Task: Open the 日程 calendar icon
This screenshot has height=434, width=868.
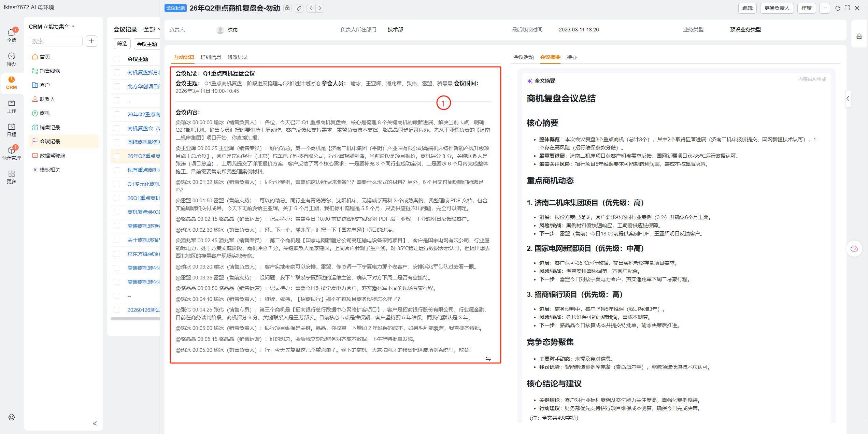Action: (x=11, y=129)
